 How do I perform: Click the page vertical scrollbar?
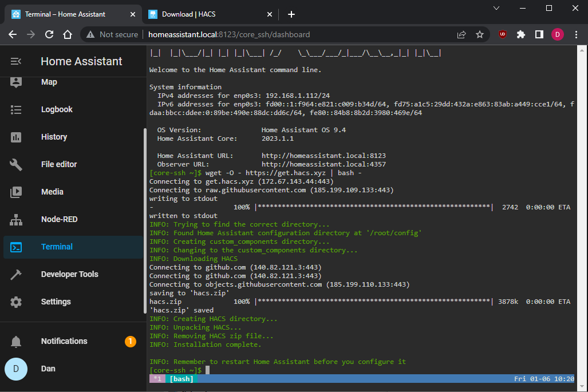(x=582, y=219)
